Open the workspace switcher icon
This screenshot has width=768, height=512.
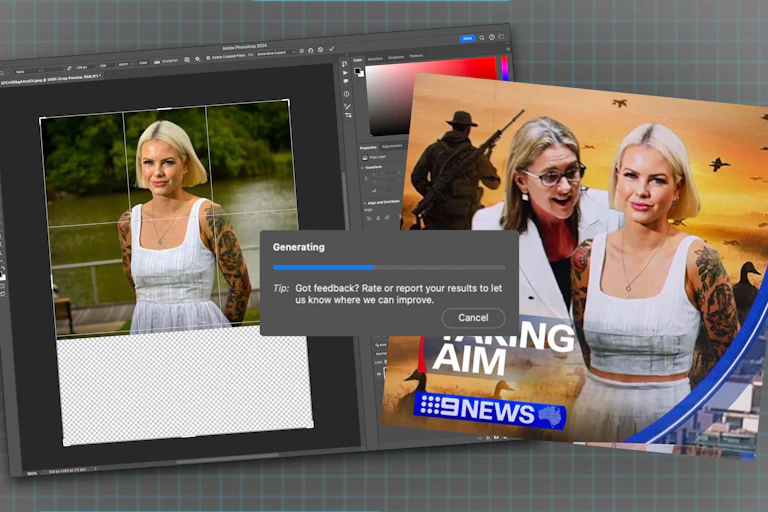click(x=501, y=36)
